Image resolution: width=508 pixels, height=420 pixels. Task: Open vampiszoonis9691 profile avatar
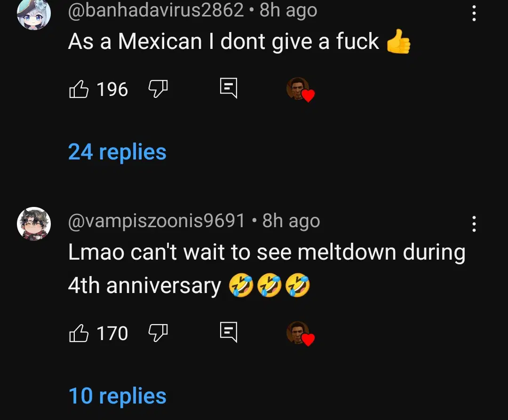(34, 224)
